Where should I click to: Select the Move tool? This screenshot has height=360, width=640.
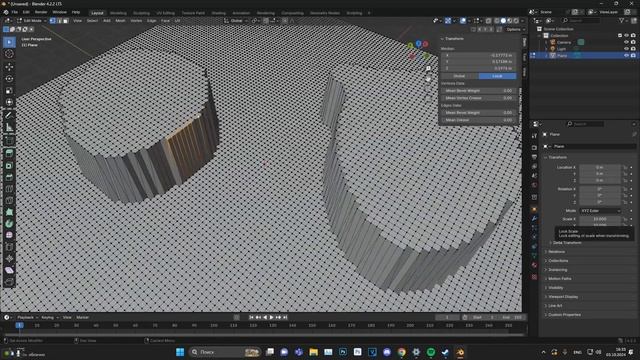pos(9,67)
